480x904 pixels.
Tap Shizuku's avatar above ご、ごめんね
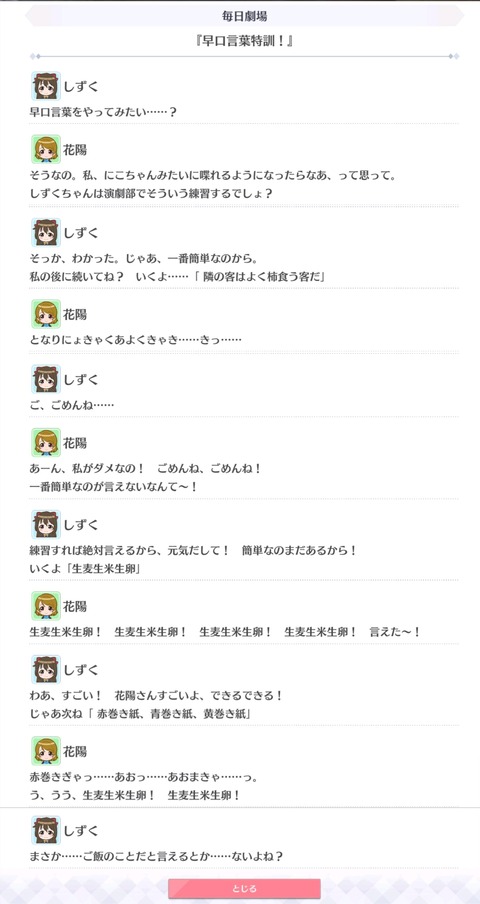[46, 379]
